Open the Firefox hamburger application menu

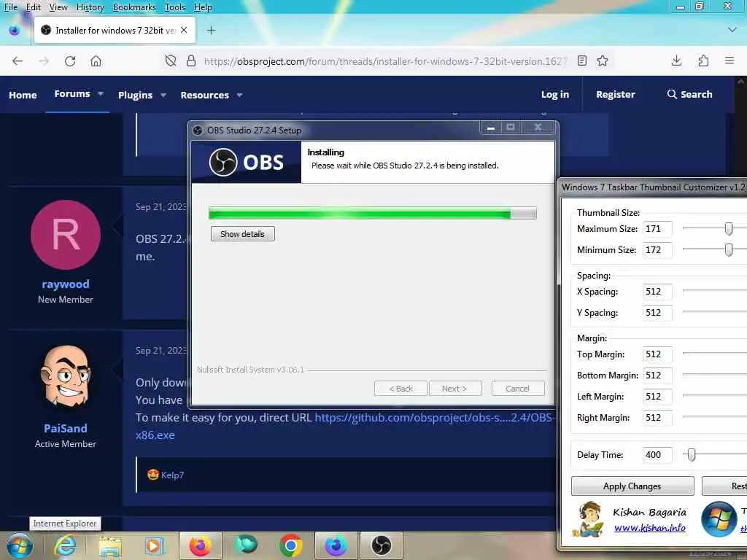[729, 61]
